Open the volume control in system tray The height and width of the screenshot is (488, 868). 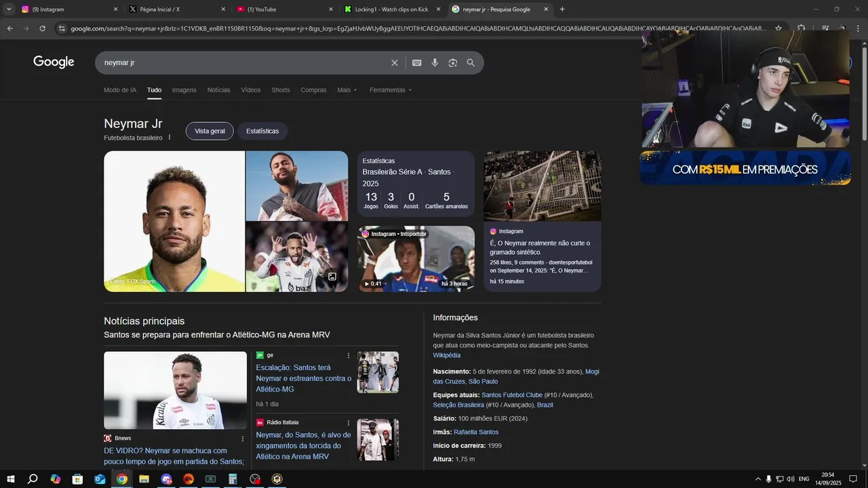(x=790, y=479)
